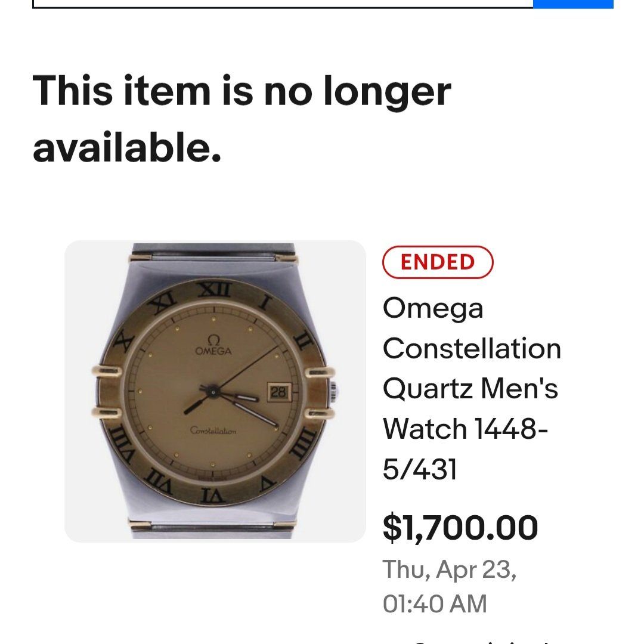Screen dimensions: 644x644
Task: Open the Omega Constellation Quartz listing title
Action: (x=471, y=389)
